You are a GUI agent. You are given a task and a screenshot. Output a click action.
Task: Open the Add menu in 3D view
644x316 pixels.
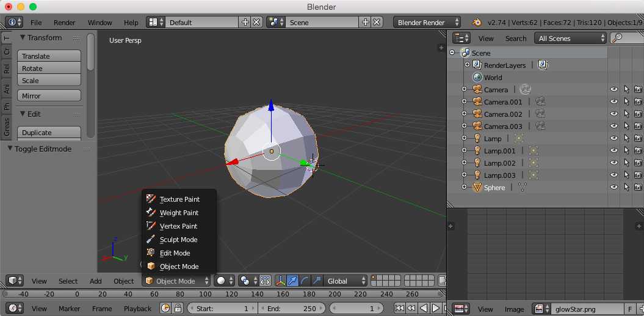click(x=96, y=281)
